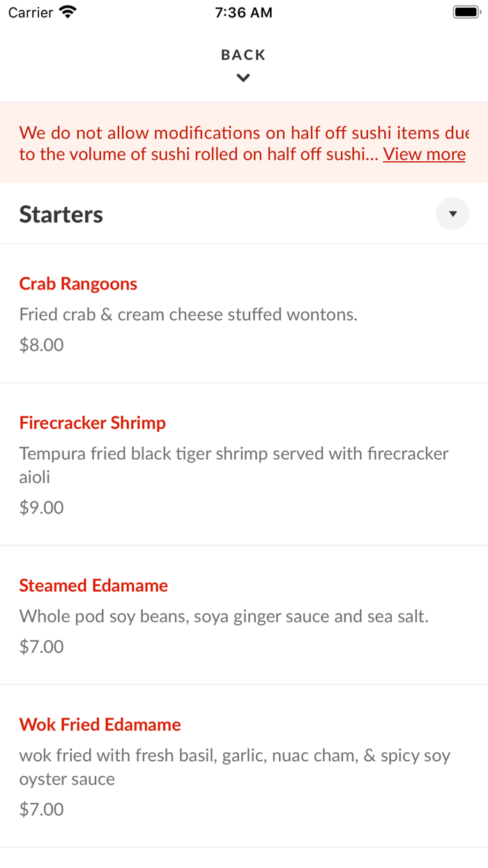The image size is (488, 868).
Task: Select the Firecracker Shrimp menu item
Action: (x=93, y=423)
